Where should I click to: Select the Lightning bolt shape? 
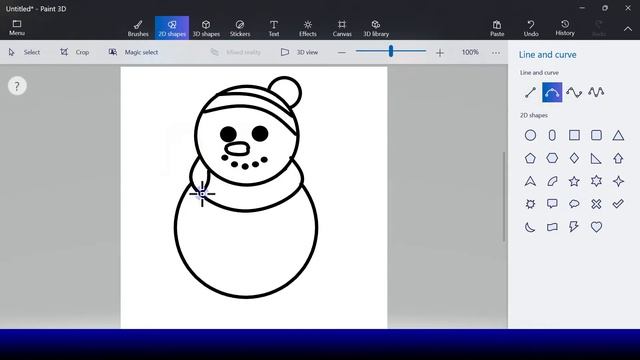pyautogui.click(x=574, y=227)
